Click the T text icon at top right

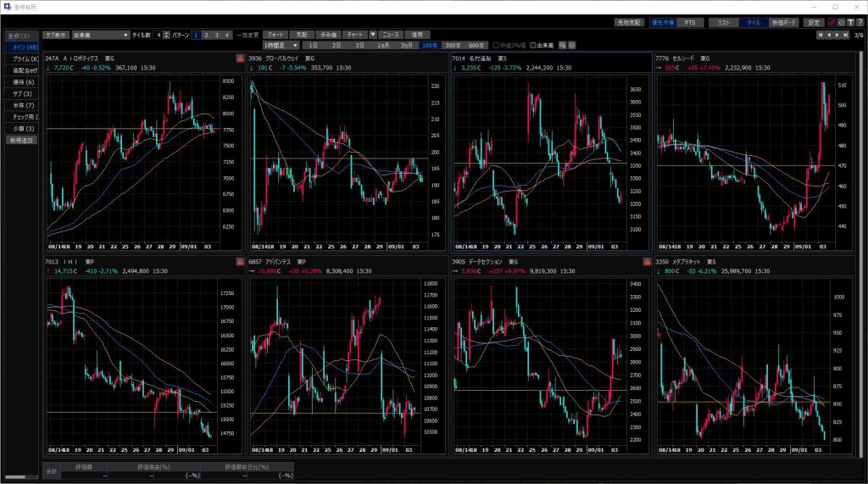click(x=849, y=22)
